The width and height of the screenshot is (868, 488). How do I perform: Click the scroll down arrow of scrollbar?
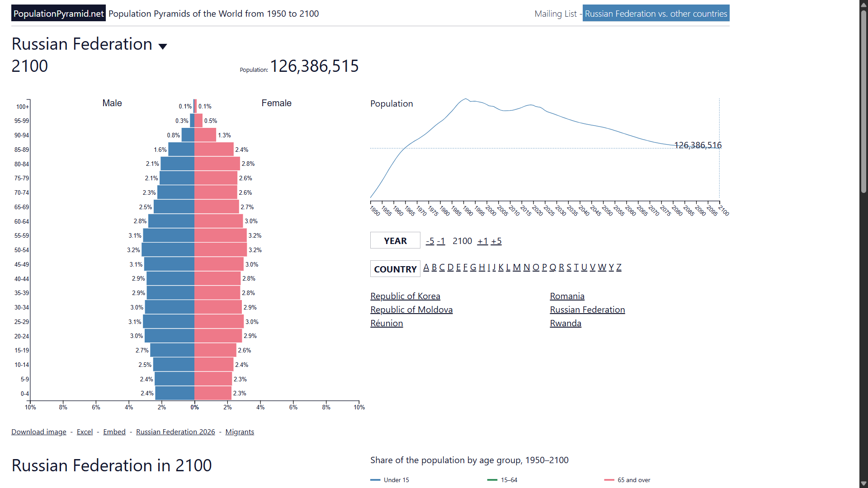pos(863,483)
